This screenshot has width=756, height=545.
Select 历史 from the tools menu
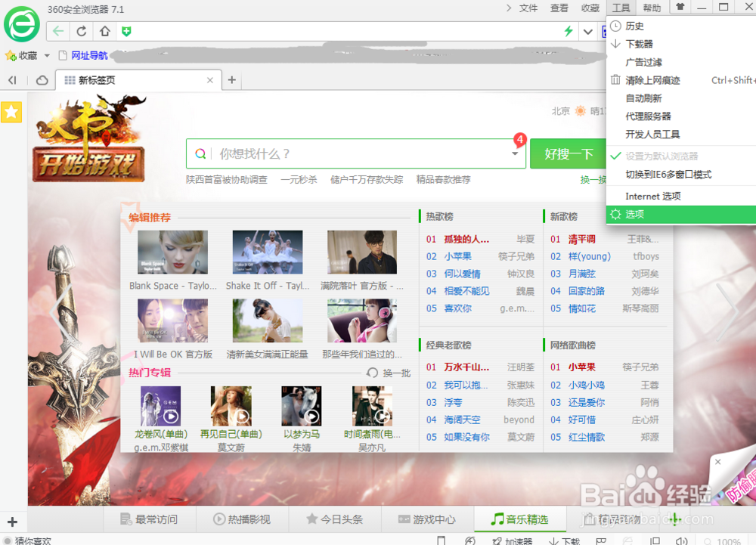coord(681,26)
